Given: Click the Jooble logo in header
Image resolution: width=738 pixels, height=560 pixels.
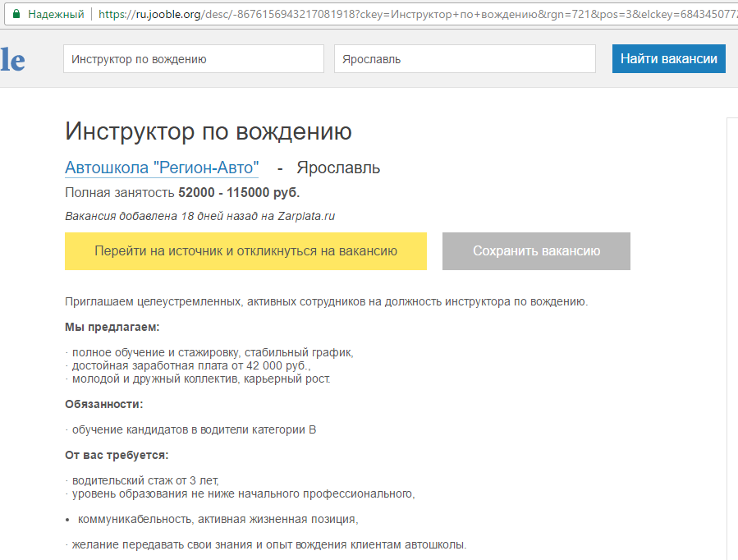Looking at the screenshot, I should [x=12, y=59].
